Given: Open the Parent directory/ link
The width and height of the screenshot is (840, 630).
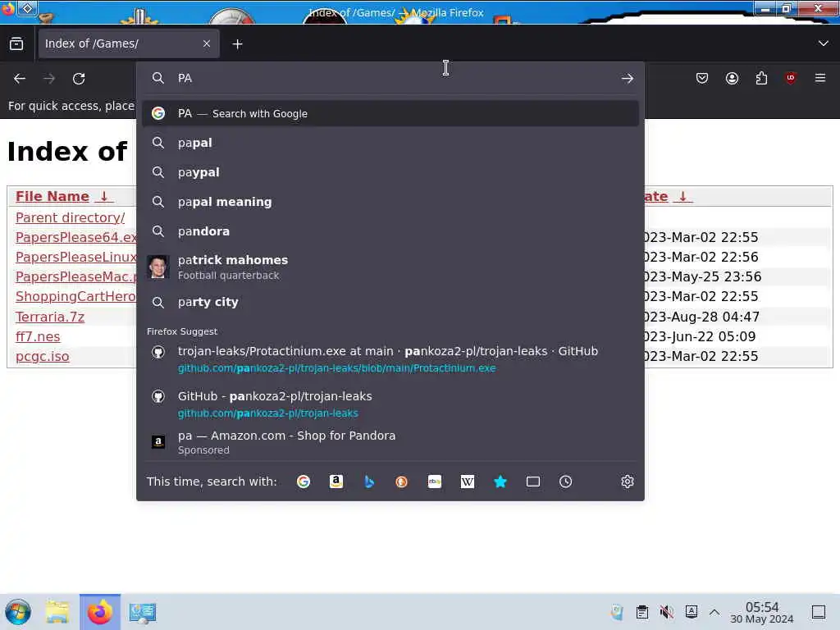Looking at the screenshot, I should (x=71, y=217).
